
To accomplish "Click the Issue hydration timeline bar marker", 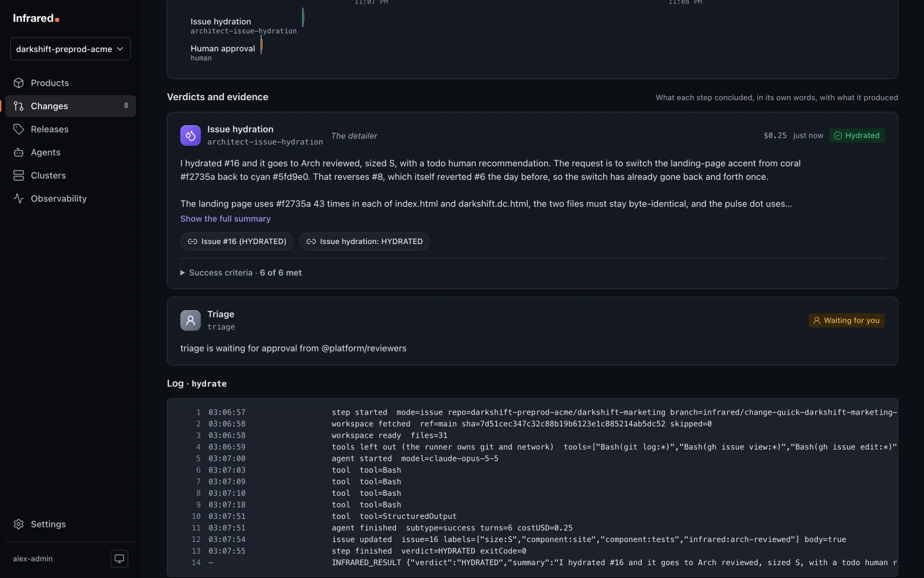I will click(303, 17).
